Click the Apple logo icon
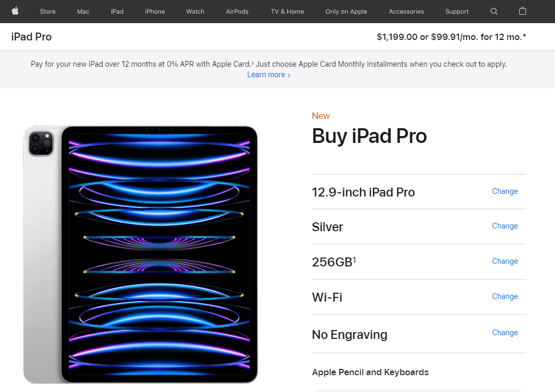Screen dimensions: 555x392 pos(15,11)
